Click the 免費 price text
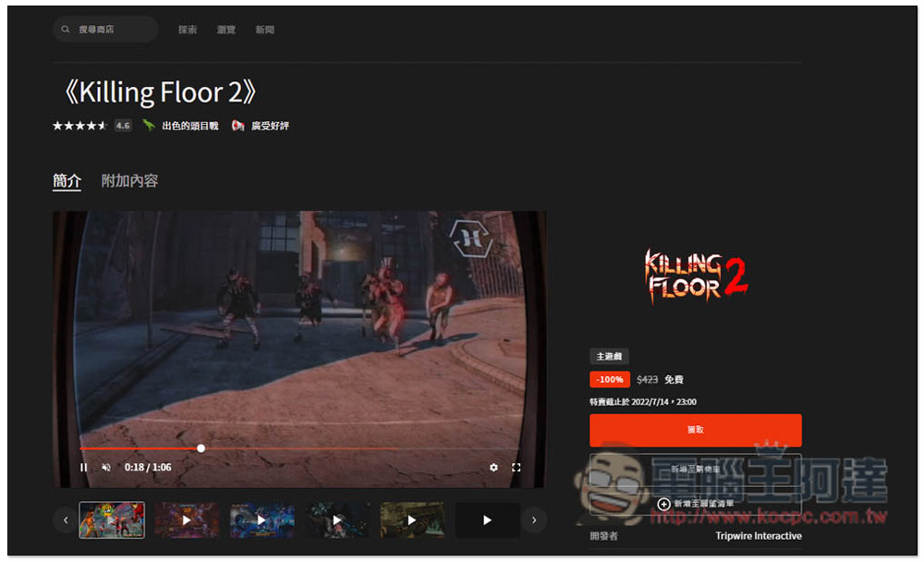Screen dimensions: 924x562 click(x=675, y=379)
